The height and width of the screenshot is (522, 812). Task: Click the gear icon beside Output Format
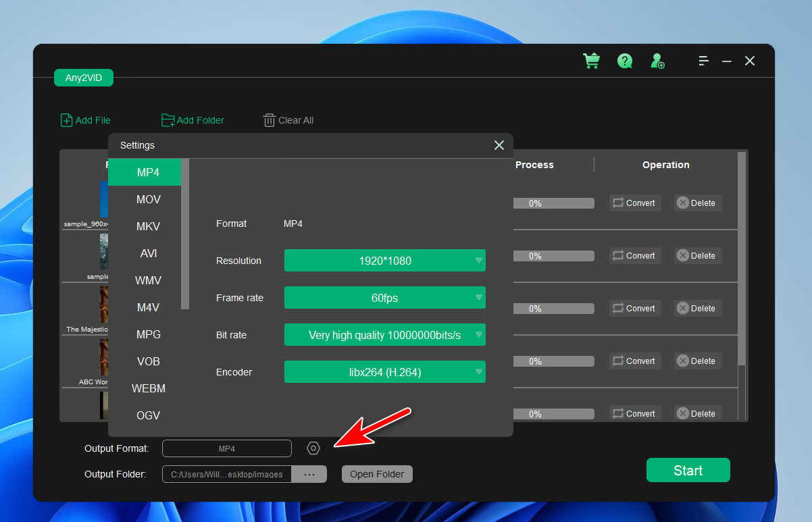click(313, 448)
